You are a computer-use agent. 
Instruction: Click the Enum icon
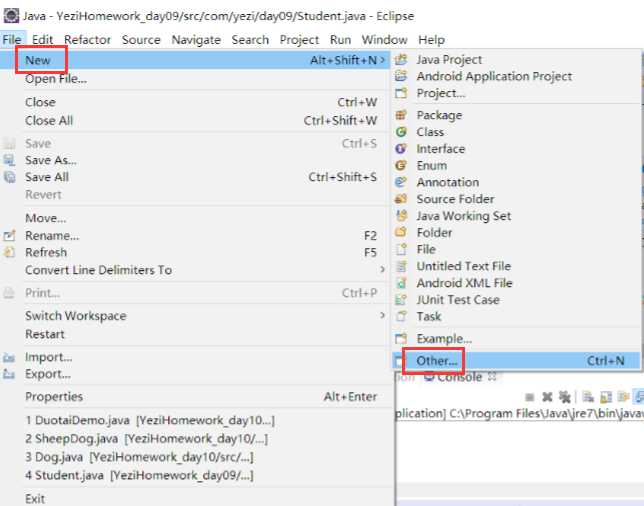401,166
